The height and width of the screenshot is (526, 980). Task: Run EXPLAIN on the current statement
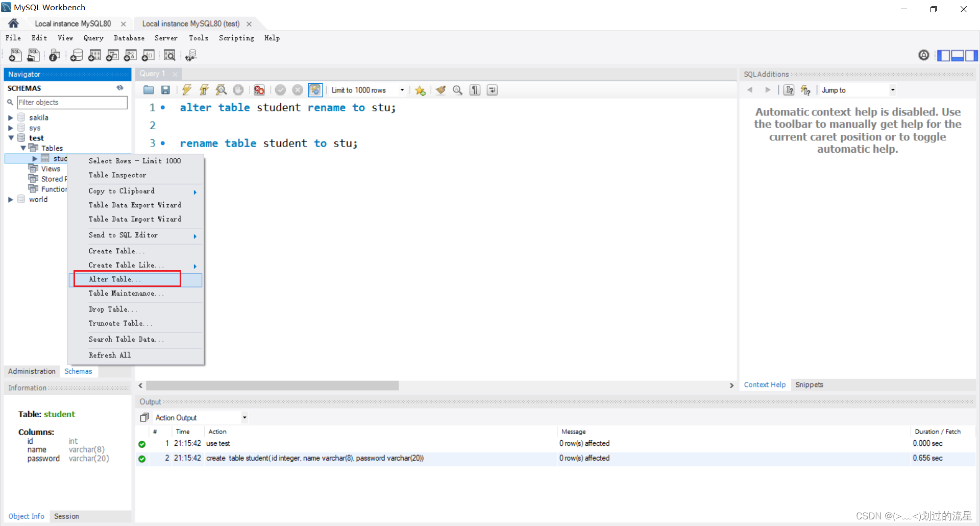(221, 90)
